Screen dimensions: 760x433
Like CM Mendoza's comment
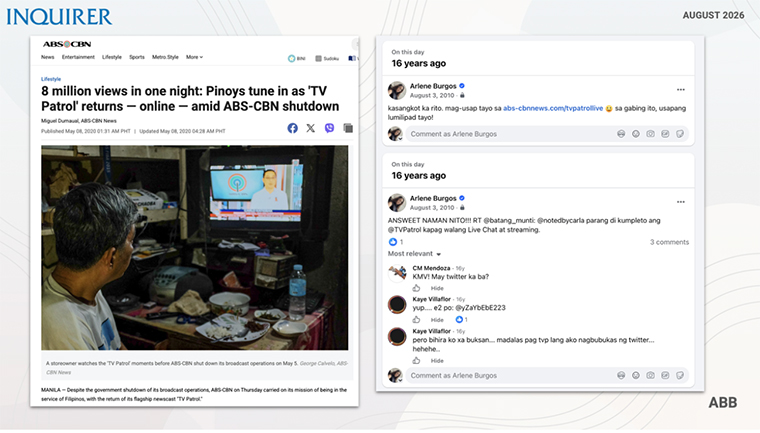pyautogui.click(x=416, y=288)
